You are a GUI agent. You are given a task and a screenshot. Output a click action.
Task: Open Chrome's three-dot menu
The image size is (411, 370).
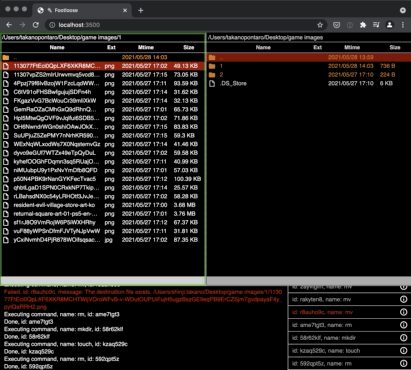(x=403, y=25)
